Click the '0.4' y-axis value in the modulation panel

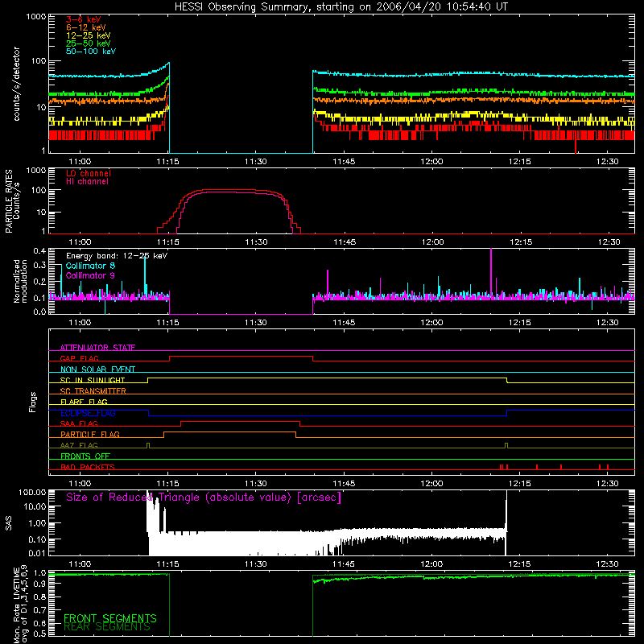coord(39,251)
